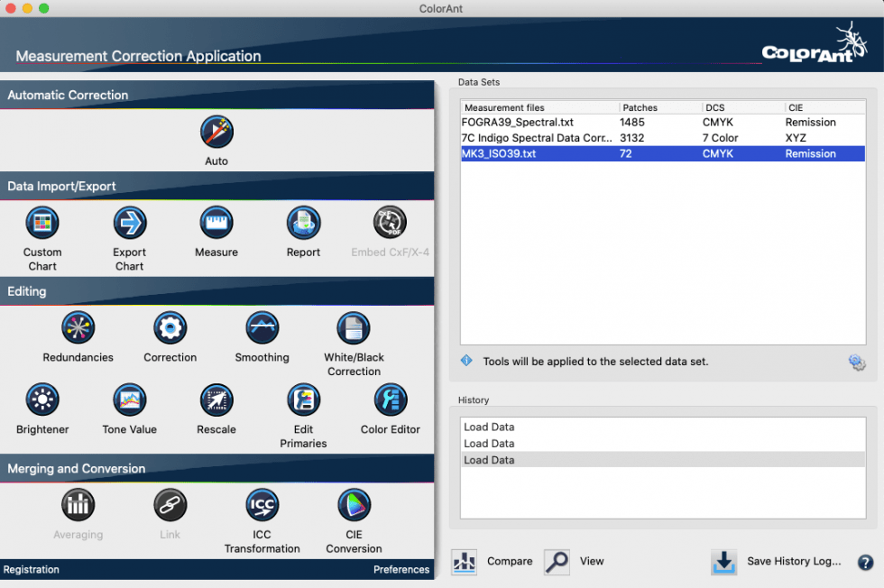Open the Registration panel
Image resolution: width=884 pixels, height=588 pixels.
pyautogui.click(x=29, y=569)
